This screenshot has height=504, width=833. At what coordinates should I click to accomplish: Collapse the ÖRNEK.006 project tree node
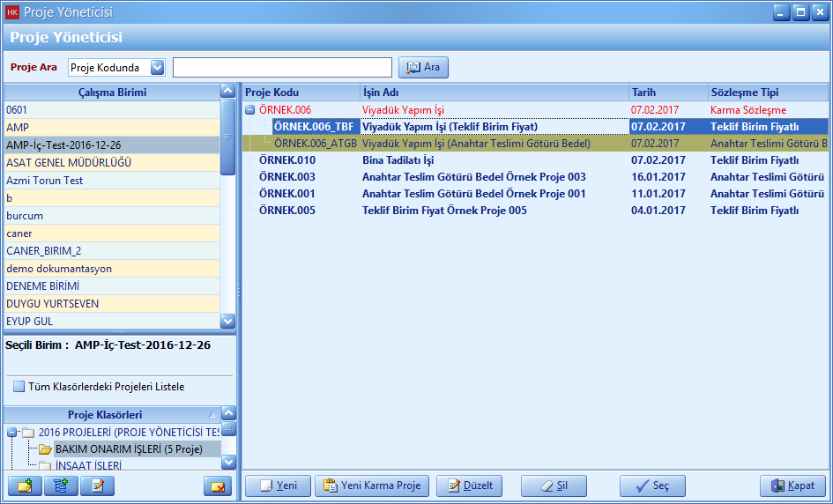tap(250, 110)
